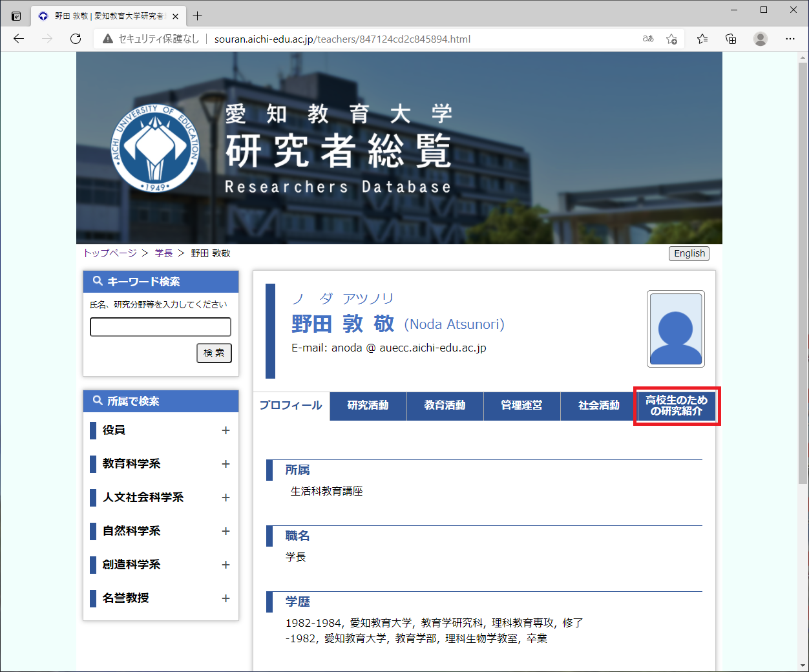This screenshot has height=672, width=809.
Task: Click the scrollbar down arrow
Action: (803, 666)
